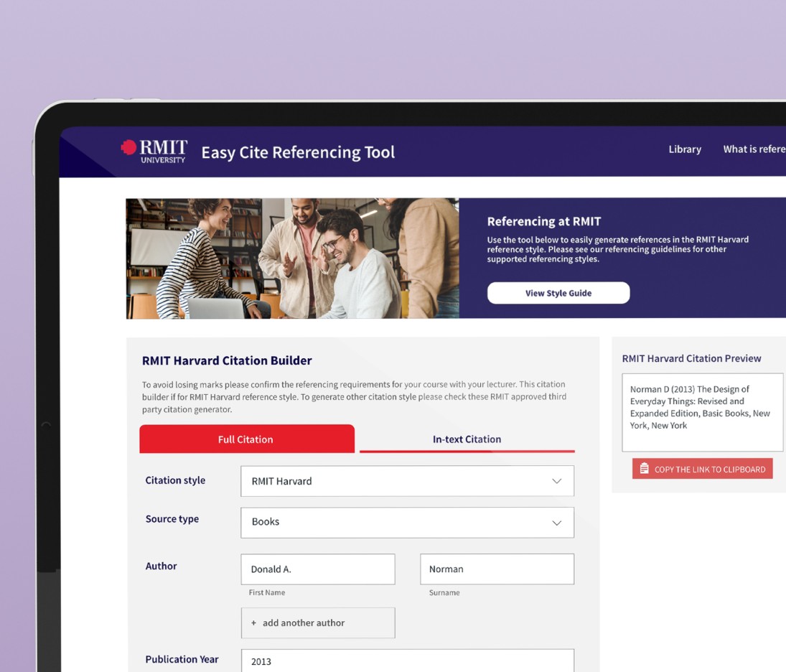Open the What is referencing menu item
Screen dimensions: 786x672
[754, 149]
